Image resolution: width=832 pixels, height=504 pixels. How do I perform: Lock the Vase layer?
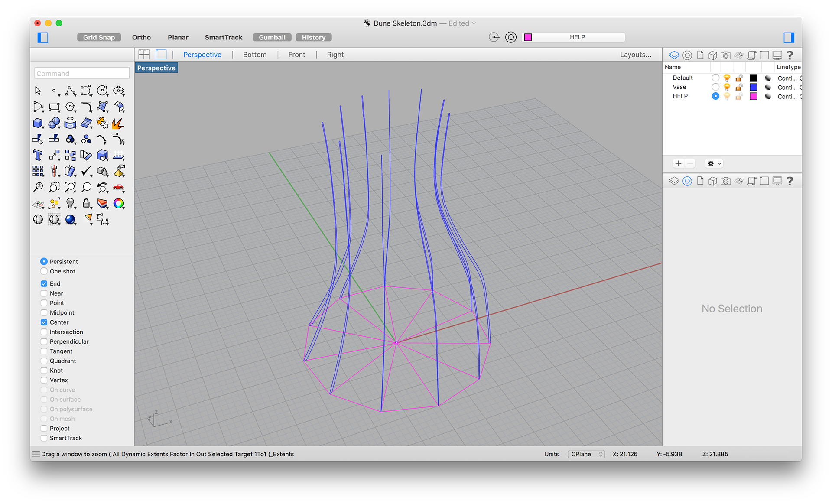tap(739, 87)
